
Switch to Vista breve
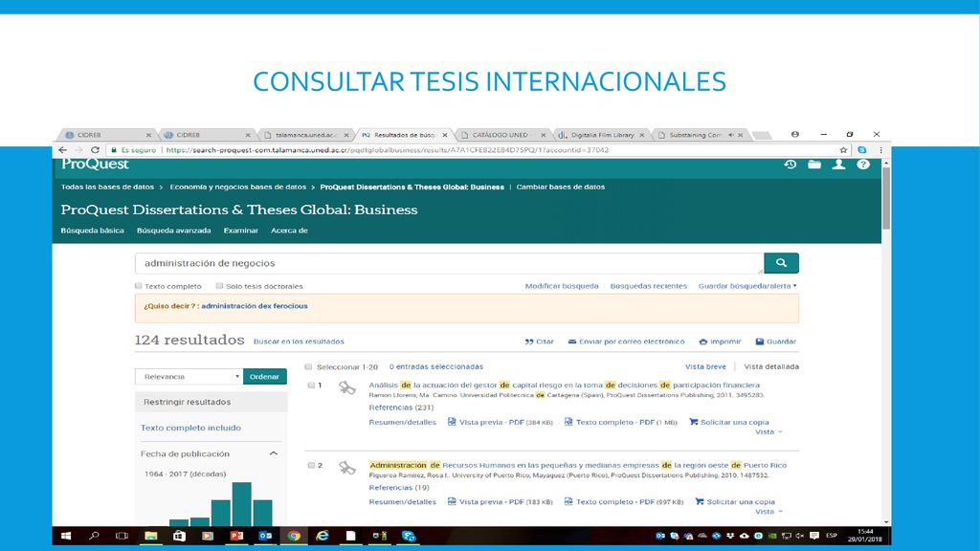click(x=705, y=366)
